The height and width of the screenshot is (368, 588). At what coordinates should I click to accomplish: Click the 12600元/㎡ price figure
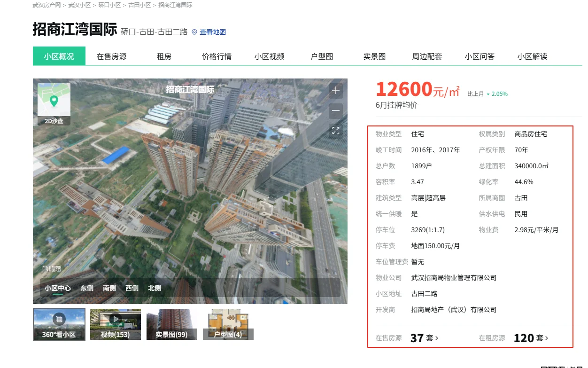(x=418, y=89)
